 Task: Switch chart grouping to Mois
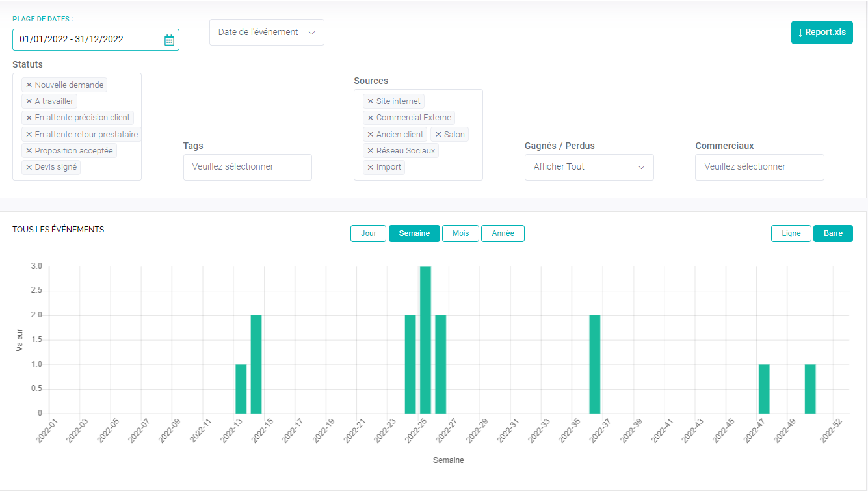pyautogui.click(x=460, y=233)
